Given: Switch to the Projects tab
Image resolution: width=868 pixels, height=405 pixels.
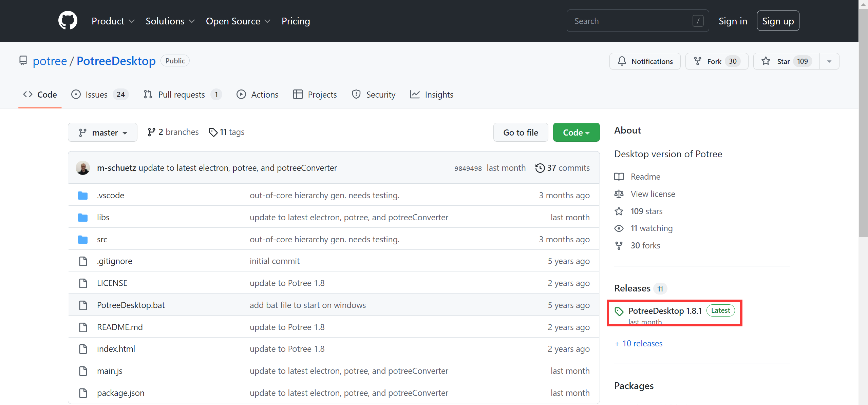Looking at the screenshot, I should pos(315,95).
